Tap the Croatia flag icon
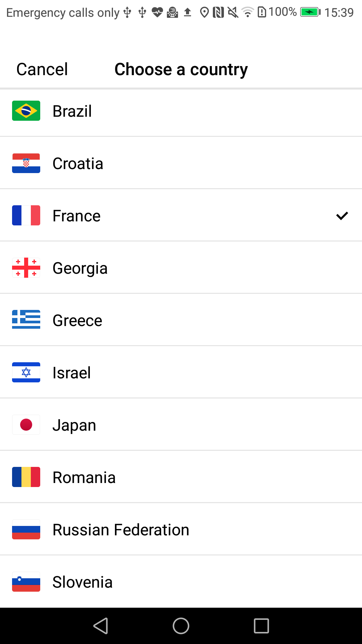The image size is (362, 644). point(26,163)
